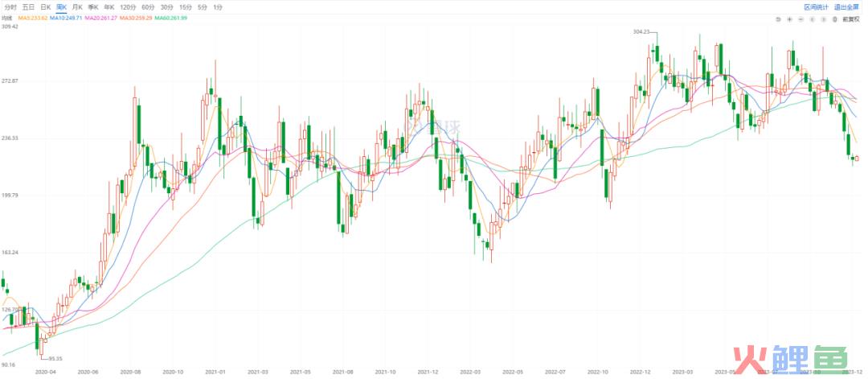Click the 304.23 high price marker

[641, 32]
